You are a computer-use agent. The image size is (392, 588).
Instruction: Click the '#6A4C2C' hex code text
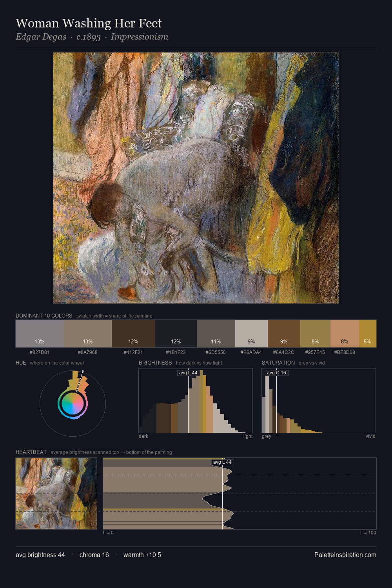[284, 352]
